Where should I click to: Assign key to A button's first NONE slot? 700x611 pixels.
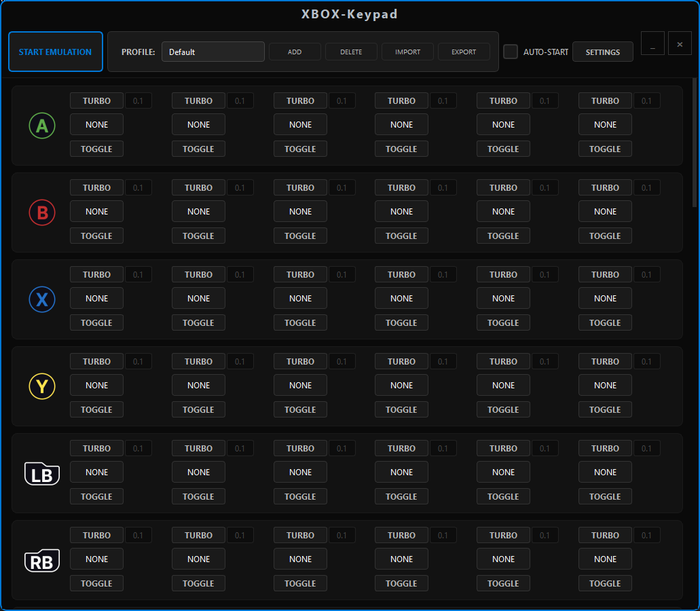(96, 124)
